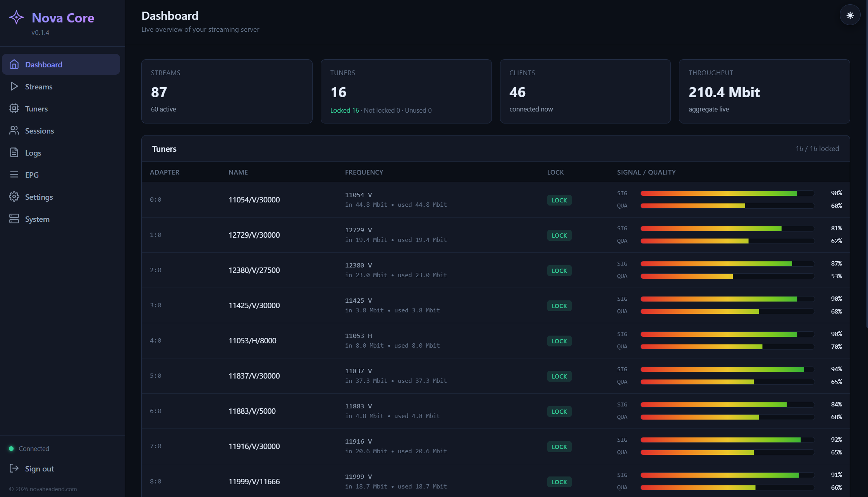Select the Throughput 210.4 Mbit card
This screenshot has height=497, width=868.
pos(764,91)
